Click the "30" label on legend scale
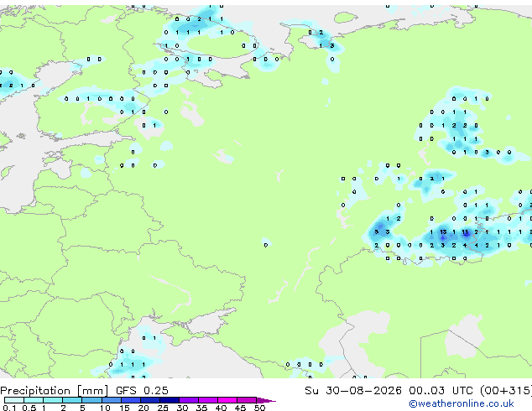The height and width of the screenshot is (411, 532). pos(182,408)
